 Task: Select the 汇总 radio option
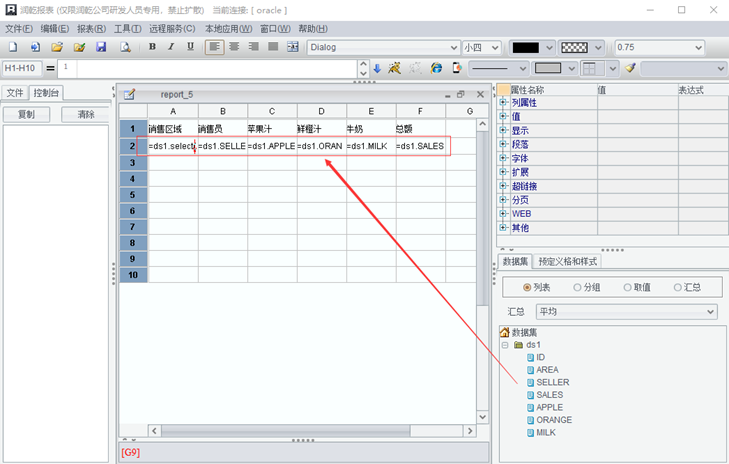(x=677, y=287)
